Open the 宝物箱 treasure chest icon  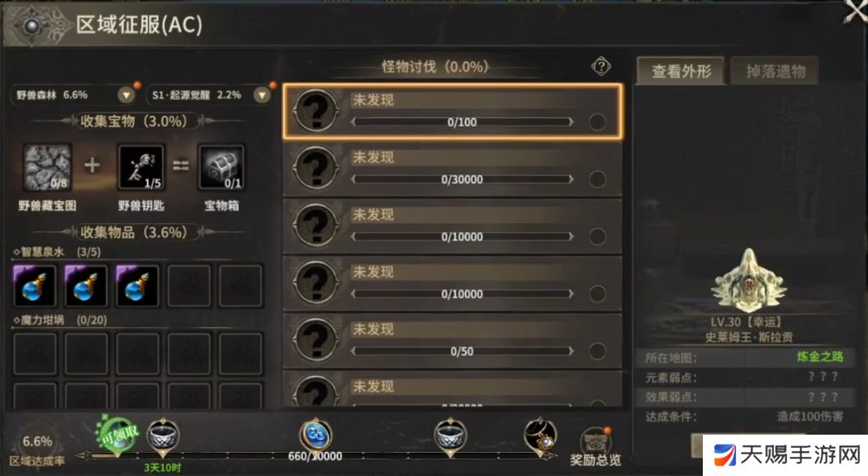(221, 168)
